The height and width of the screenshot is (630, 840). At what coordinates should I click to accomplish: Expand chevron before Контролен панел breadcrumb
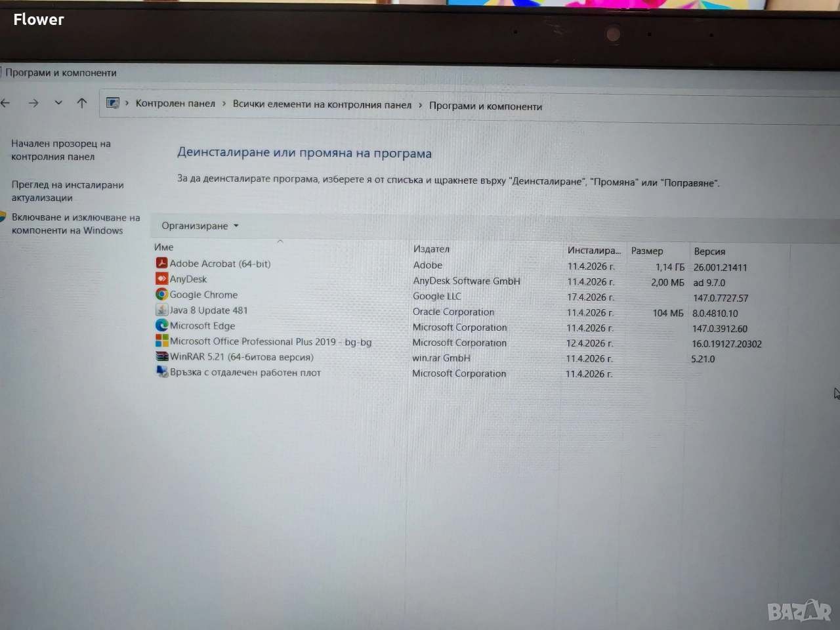(127, 104)
